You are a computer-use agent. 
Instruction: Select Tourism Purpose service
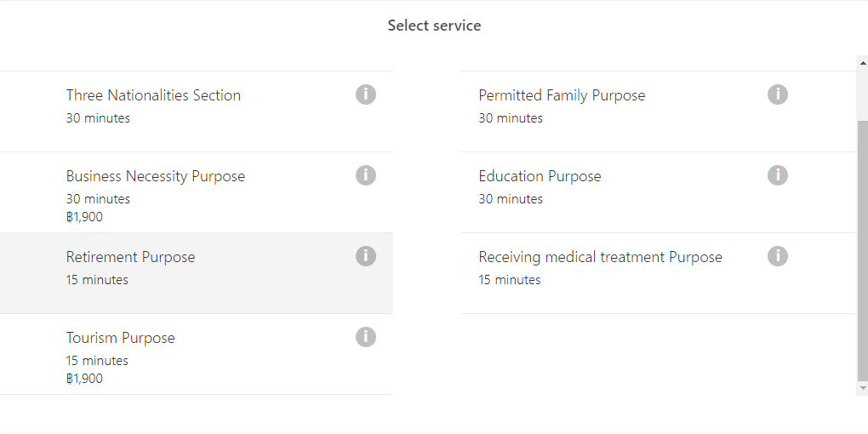[x=197, y=354]
